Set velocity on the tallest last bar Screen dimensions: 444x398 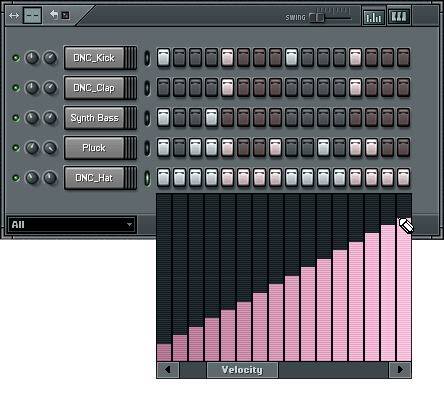pos(404,289)
